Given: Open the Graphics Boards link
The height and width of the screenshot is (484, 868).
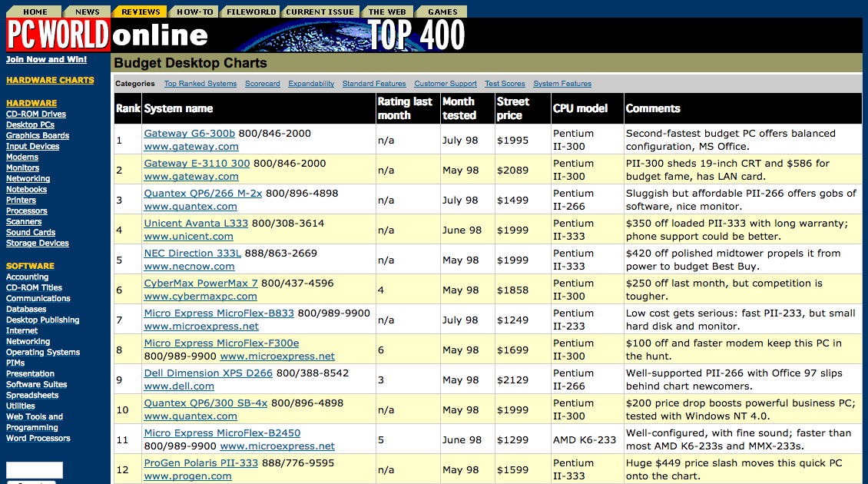Looking at the screenshot, I should (38, 136).
